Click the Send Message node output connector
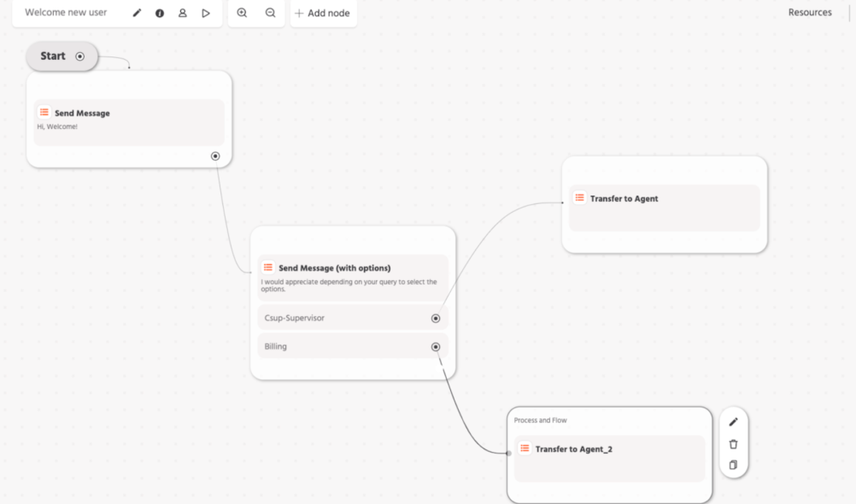 click(215, 156)
